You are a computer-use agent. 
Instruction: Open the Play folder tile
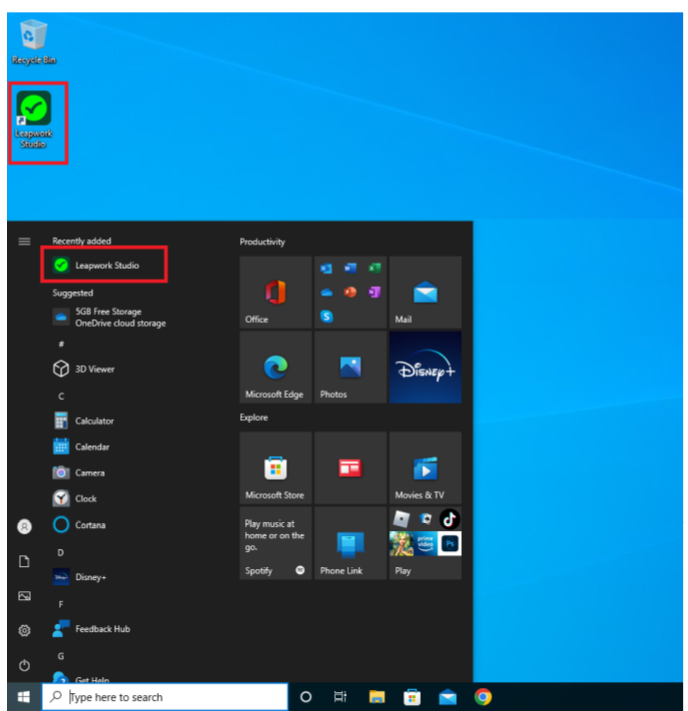tap(425, 543)
